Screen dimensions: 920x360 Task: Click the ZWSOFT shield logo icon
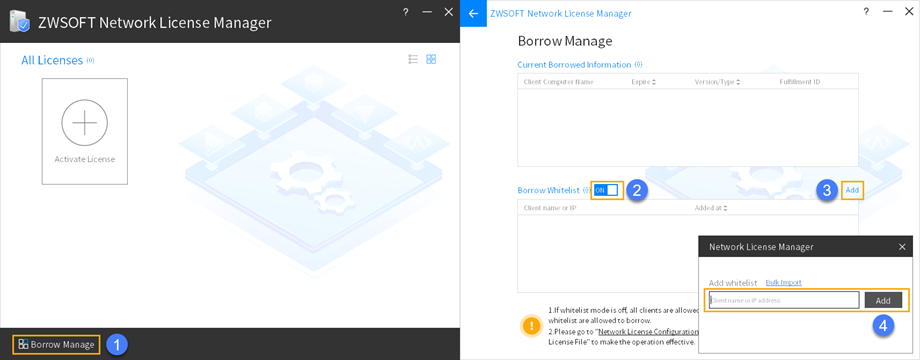pyautogui.click(x=20, y=22)
